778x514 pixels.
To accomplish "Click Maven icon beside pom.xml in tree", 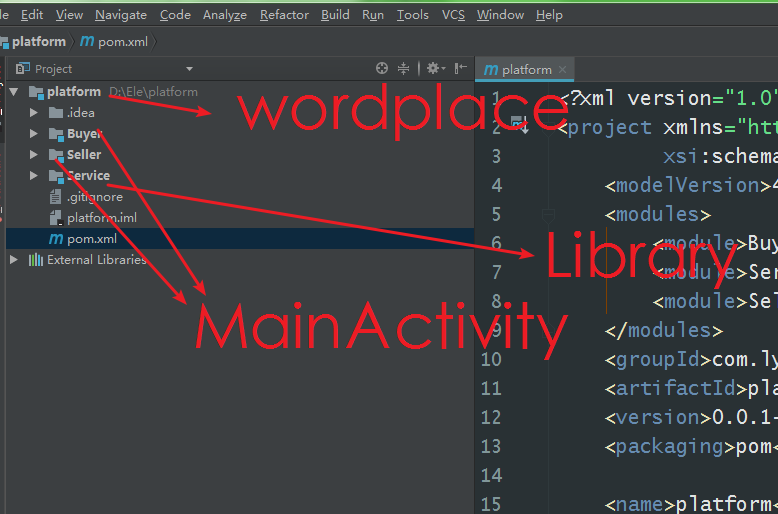I will click(x=56, y=239).
